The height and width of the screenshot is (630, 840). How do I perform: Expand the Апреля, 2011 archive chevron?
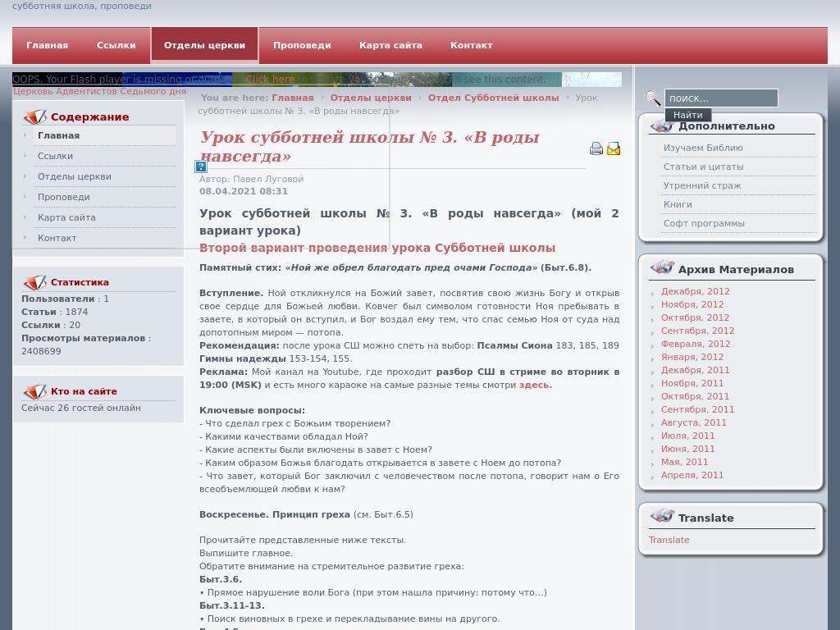pos(652,476)
